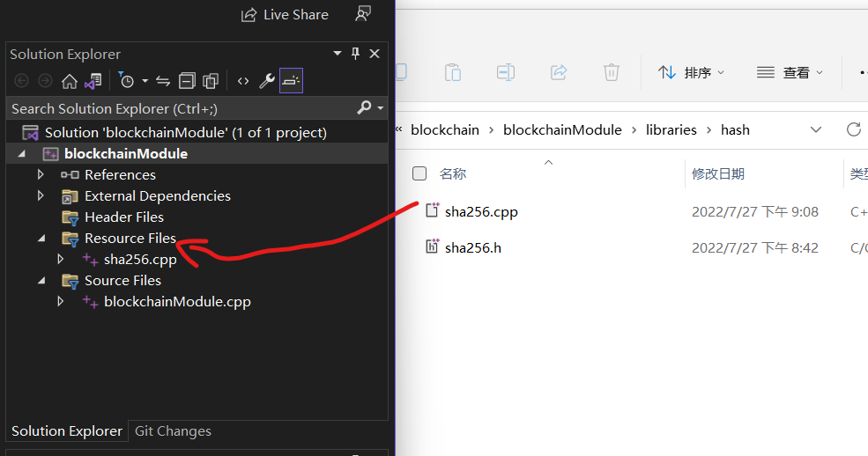The width and height of the screenshot is (868, 456).
Task: Click the Collapse All icon in Solution Explorer
Action: pos(187,81)
